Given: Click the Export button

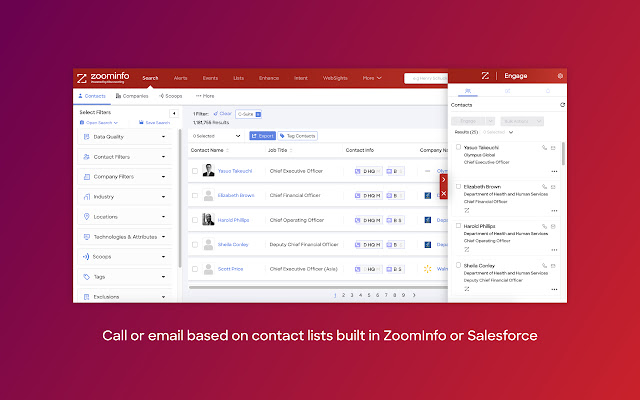Looking at the screenshot, I should pyautogui.click(x=262, y=136).
